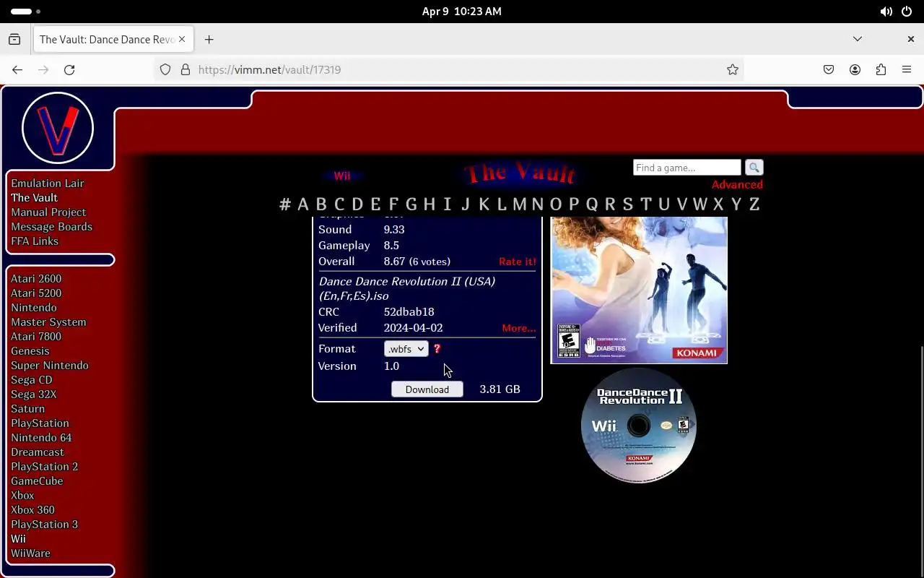Select the Wii link in the sidebar
Image resolution: width=924 pixels, height=578 pixels.
click(18, 538)
